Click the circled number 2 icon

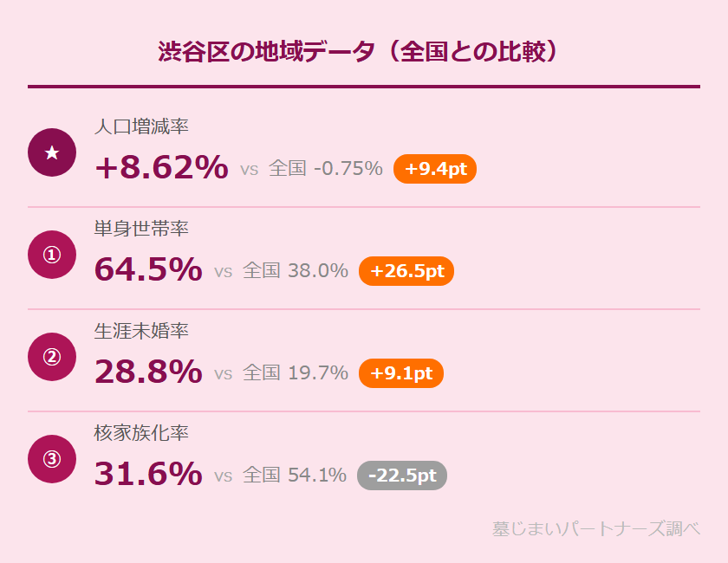(52, 357)
